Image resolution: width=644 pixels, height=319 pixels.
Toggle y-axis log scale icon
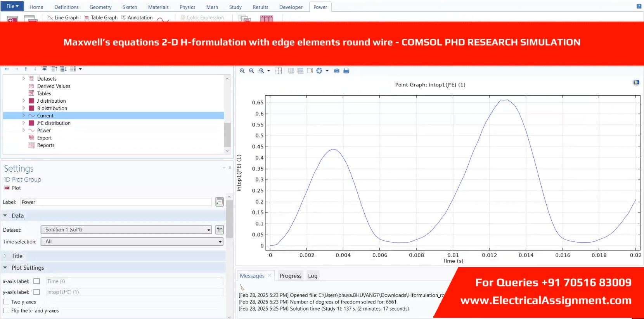pos(300,71)
